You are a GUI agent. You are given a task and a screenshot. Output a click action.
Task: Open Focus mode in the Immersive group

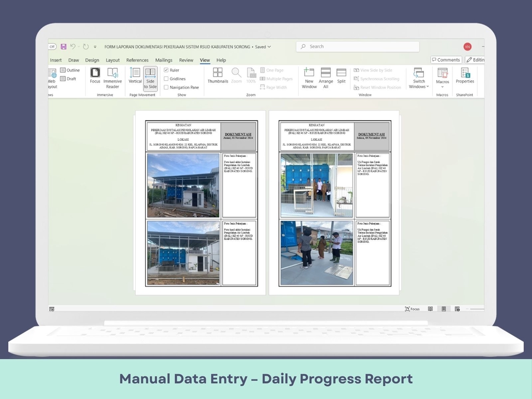coord(95,76)
